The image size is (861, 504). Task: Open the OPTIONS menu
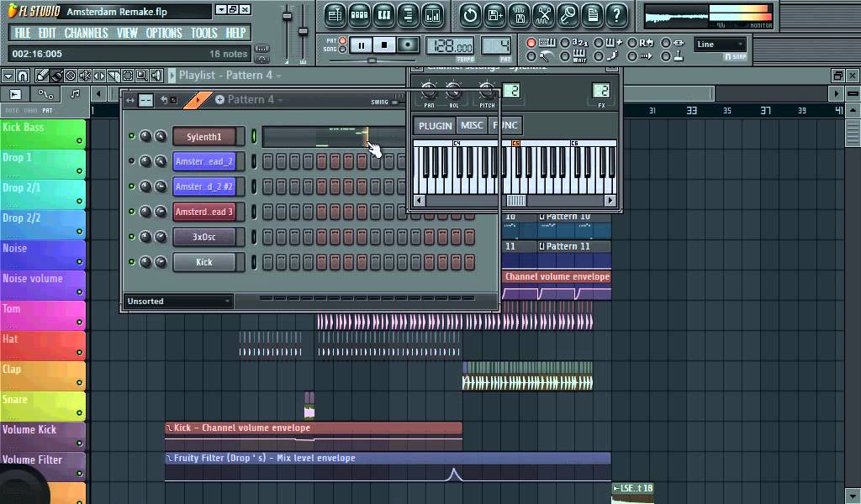(x=164, y=33)
